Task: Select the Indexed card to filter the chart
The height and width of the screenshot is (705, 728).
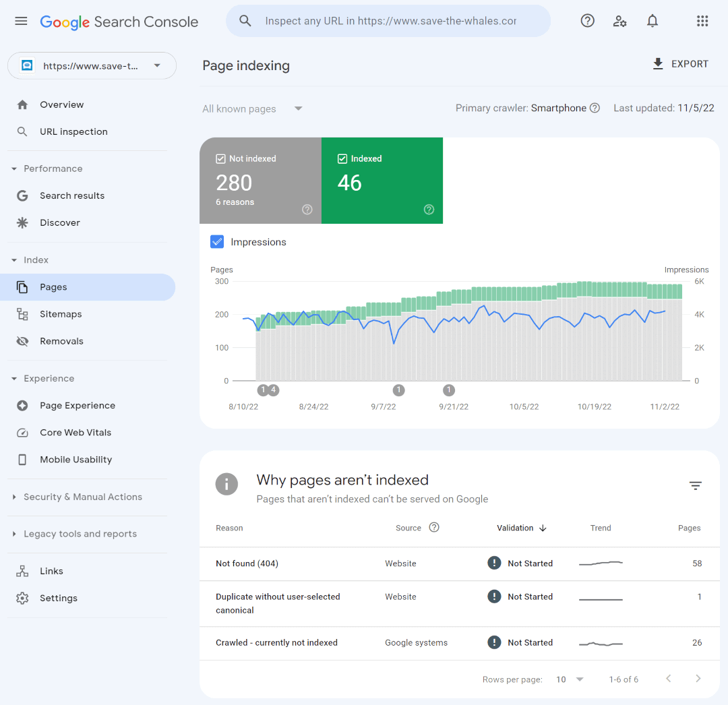Action: (382, 181)
